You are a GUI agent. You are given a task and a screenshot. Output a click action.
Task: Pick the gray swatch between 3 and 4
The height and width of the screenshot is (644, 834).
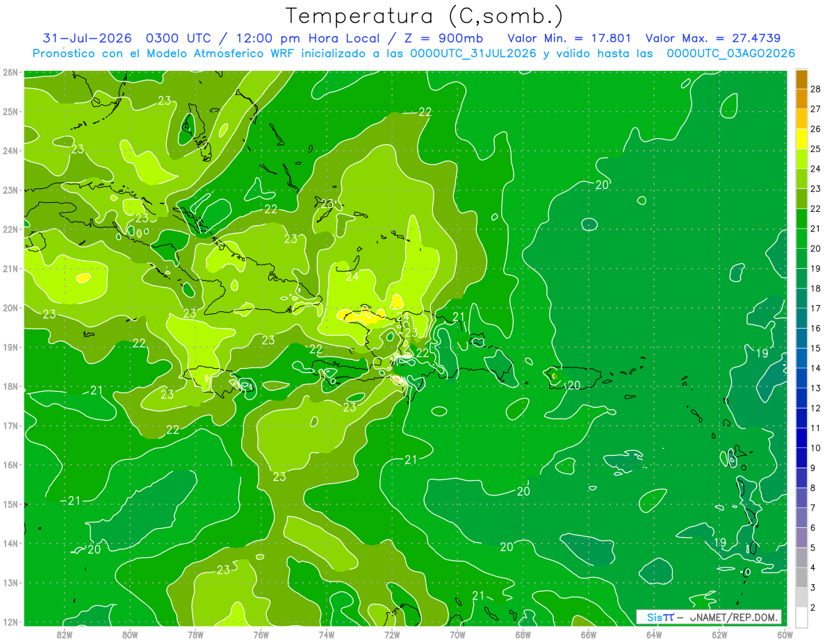[801, 577]
